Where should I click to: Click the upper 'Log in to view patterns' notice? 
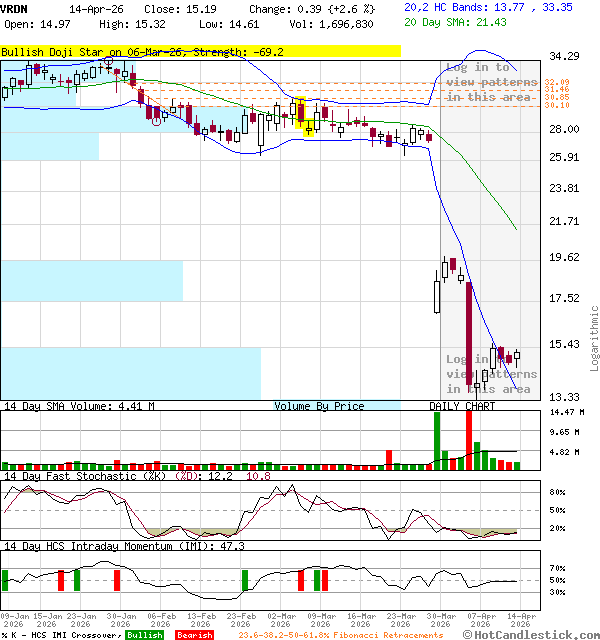(488, 82)
